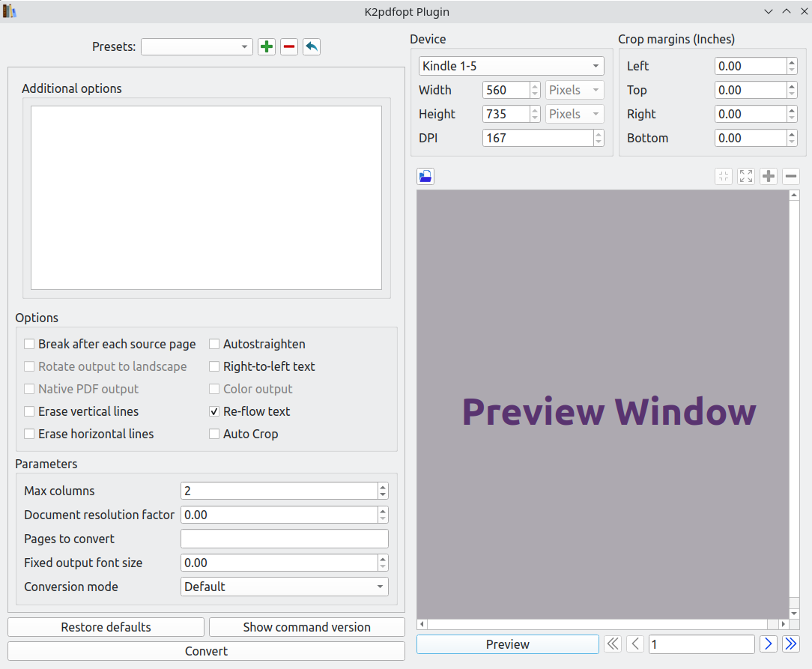Click the green plus add preset icon
This screenshot has width=812, height=669.
tap(267, 46)
